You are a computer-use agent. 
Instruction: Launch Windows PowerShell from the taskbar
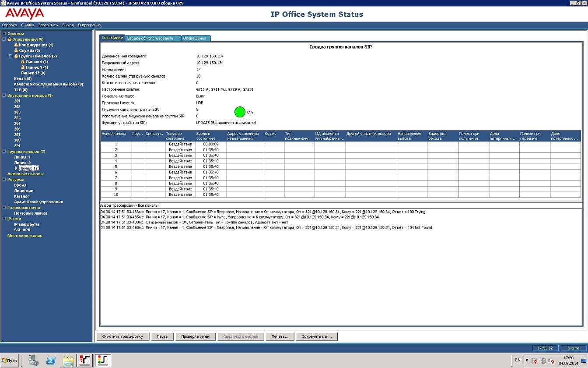[x=51, y=360]
